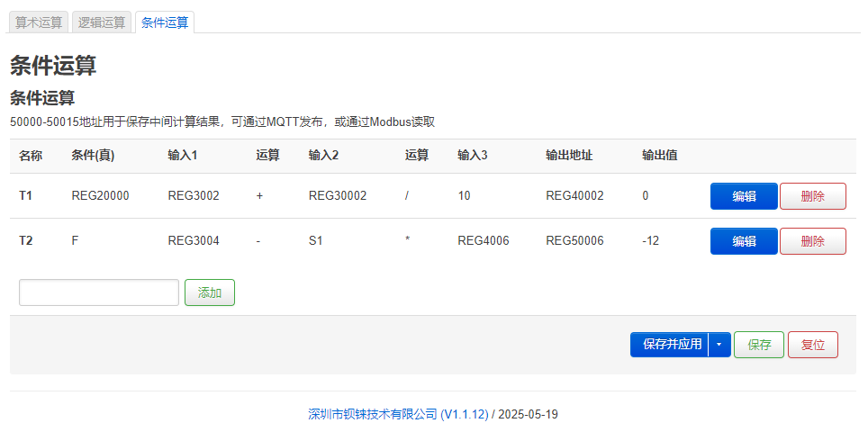Delete the T1 row with 删除
868x432 pixels.
(x=813, y=196)
